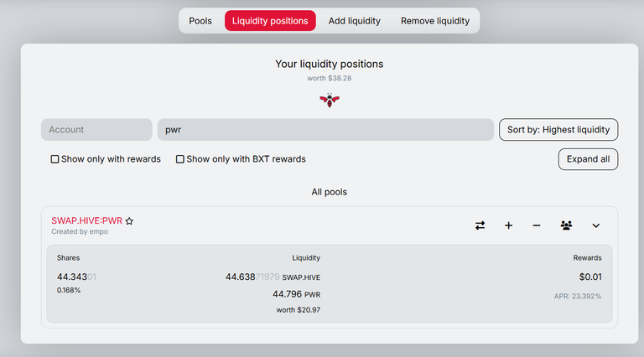
Task: Click the Created by empo text
Action: coord(80,232)
